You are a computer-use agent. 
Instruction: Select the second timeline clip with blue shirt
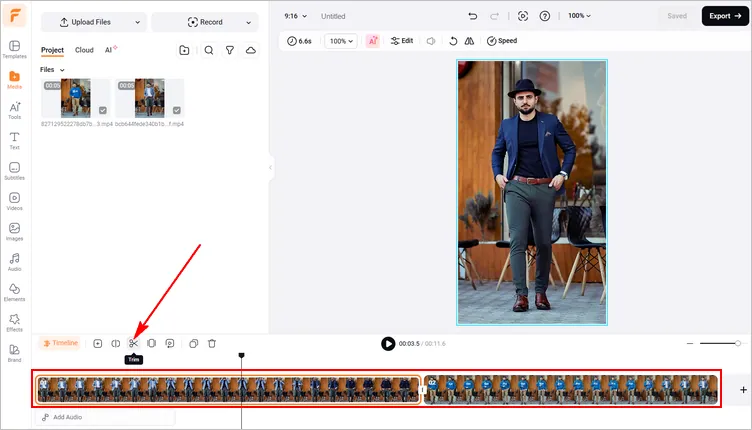571,390
